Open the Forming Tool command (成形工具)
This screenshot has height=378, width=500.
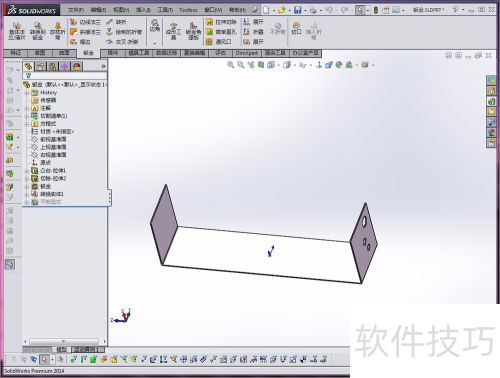click(173, 31)
